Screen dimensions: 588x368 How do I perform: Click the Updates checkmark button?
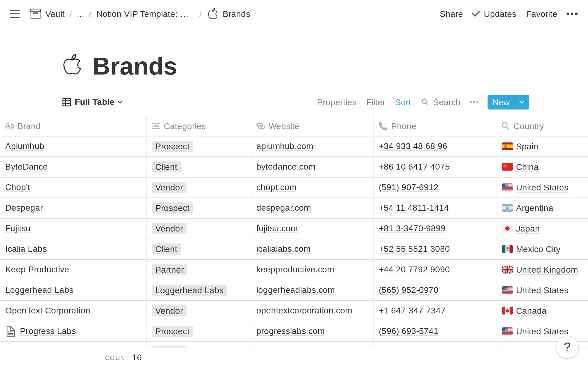(494, 14)
